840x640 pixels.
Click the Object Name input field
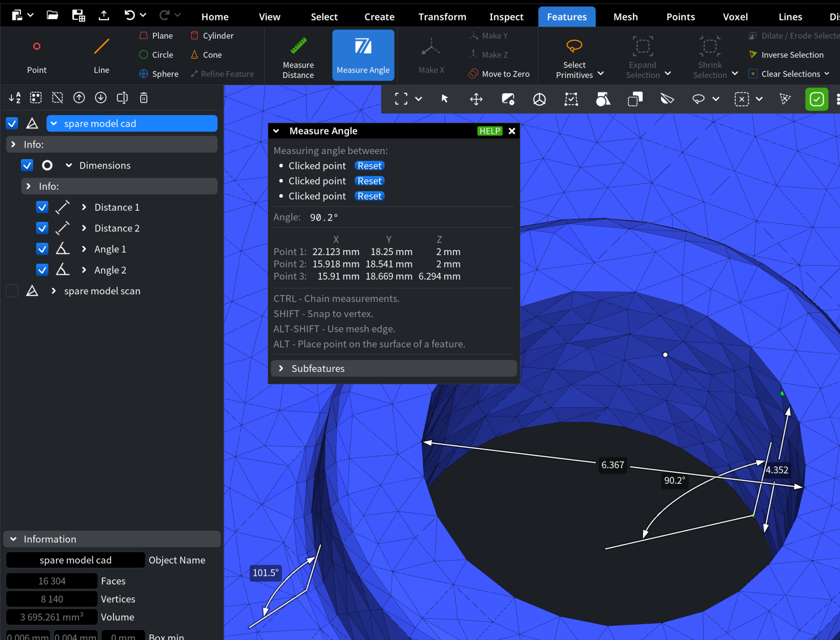pyautogui.click(x=75, y=560)
